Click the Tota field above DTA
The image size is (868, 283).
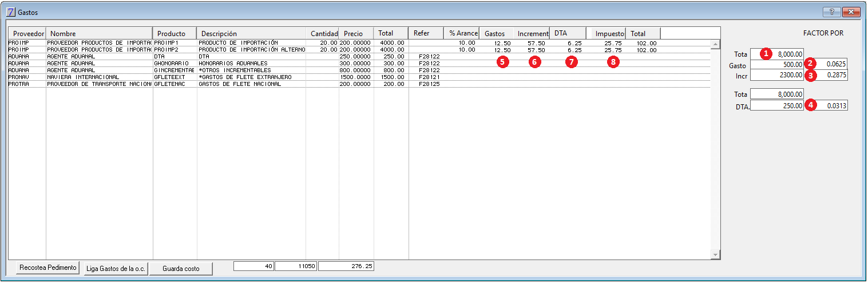(x=777, y=94)
